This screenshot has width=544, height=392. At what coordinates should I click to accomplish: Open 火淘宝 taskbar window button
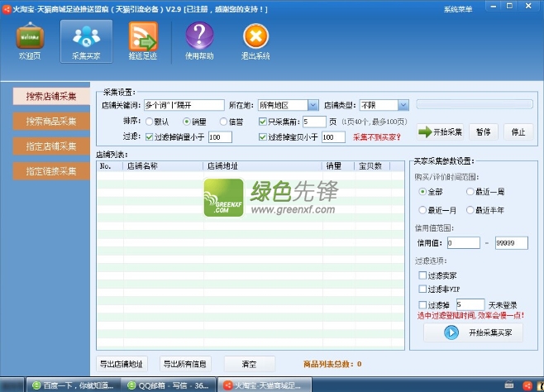click(x=265, y=385)
